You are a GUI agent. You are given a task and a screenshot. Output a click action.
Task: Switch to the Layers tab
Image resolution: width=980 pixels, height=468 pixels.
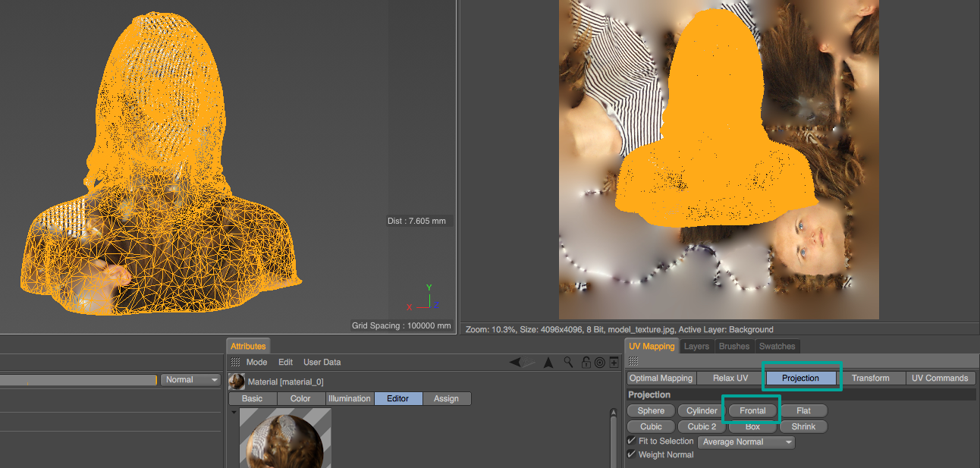(x=696, y=346)
